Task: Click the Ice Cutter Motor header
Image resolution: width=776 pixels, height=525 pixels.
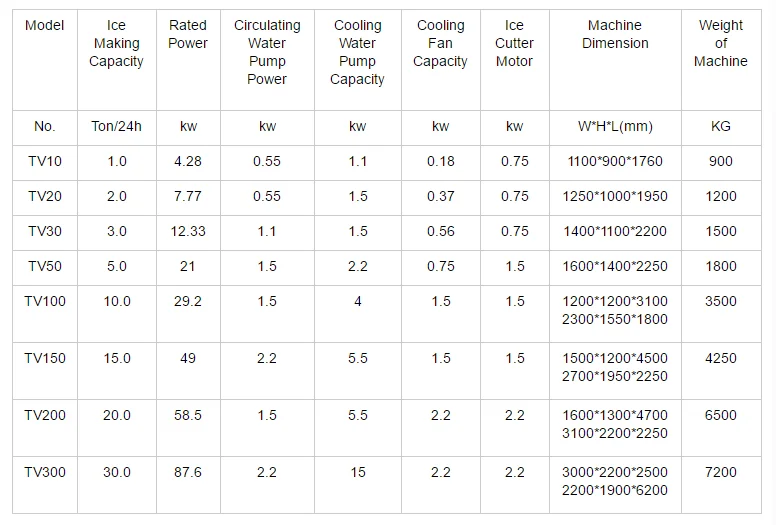Action: coord(514,43)
